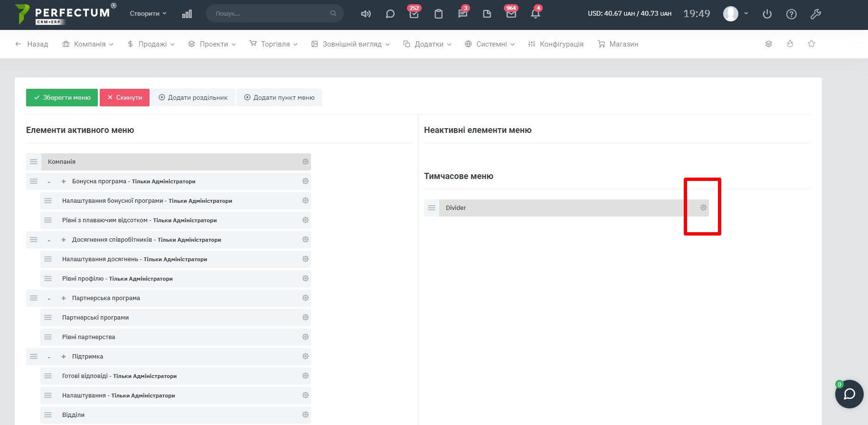Click the Зберегти меню button
The image size is (868, 425).
click(62, 98)
